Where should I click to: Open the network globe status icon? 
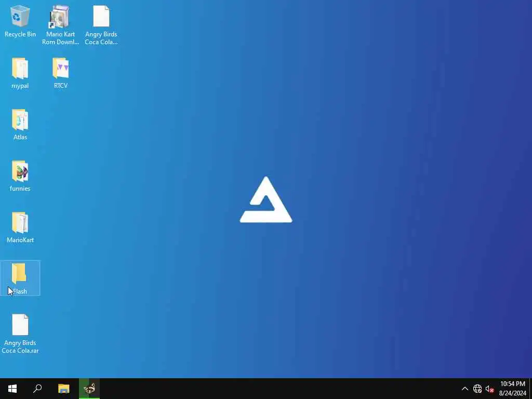point(477,389)
